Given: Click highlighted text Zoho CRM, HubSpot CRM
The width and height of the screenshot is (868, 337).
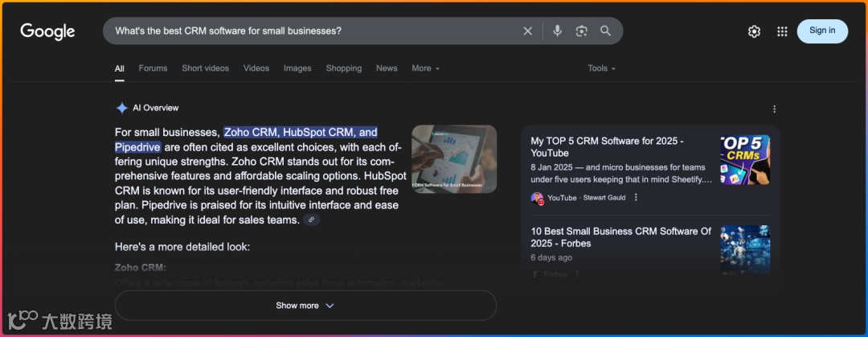Looking at the screenshot, I should point(301,133).
